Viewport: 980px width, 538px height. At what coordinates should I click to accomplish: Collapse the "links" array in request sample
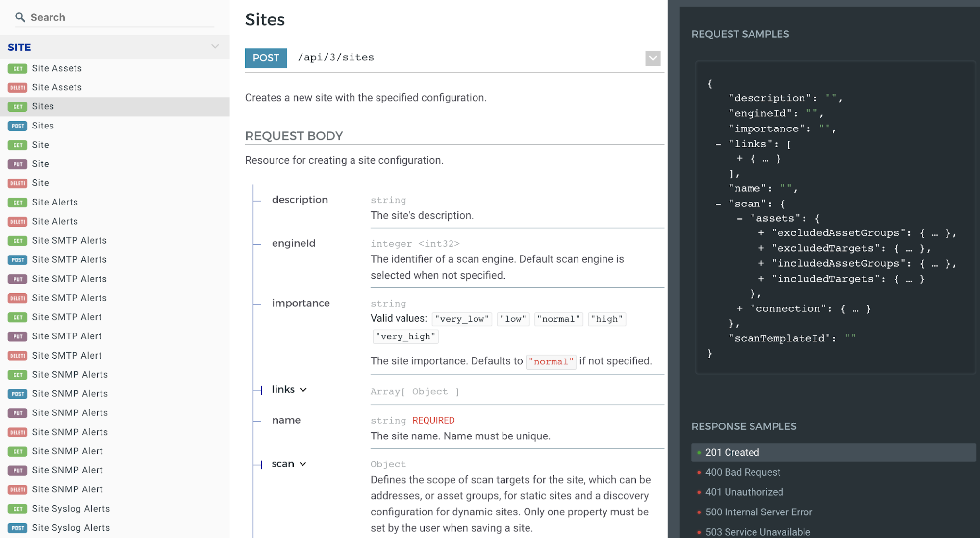pos(718,144)
